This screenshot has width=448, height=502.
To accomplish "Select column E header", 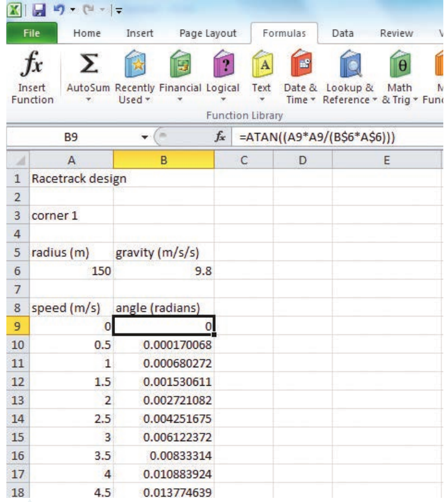I will click(x=387, y=160).
